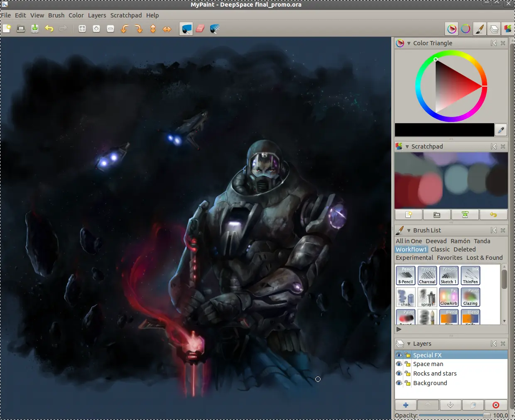This screenshot has width=515, height=420.
Task: Delete the current layer with the red X button
Action: (496, 405)
